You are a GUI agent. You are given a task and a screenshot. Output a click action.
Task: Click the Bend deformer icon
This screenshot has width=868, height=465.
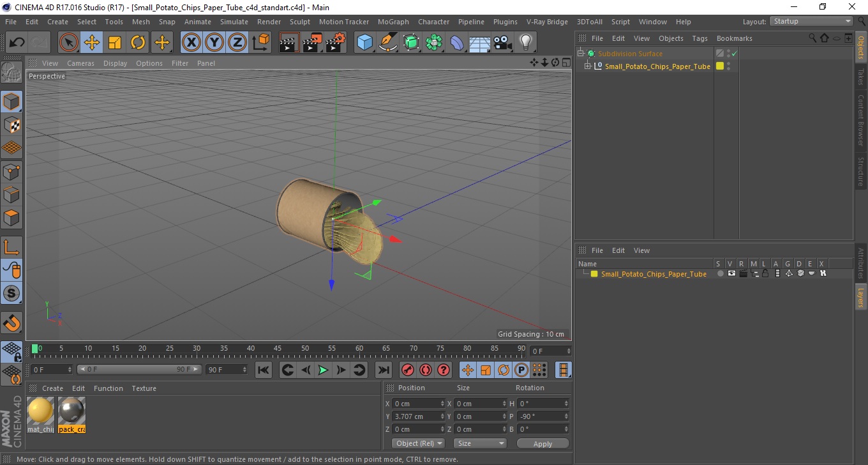pyautogui.click(x=457, y=43)
